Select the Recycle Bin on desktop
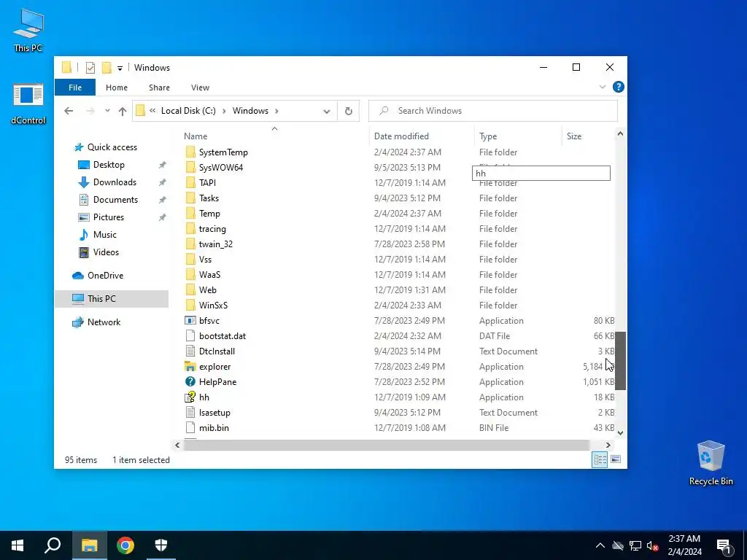This screenshot has width=747, height=560. 711,463
